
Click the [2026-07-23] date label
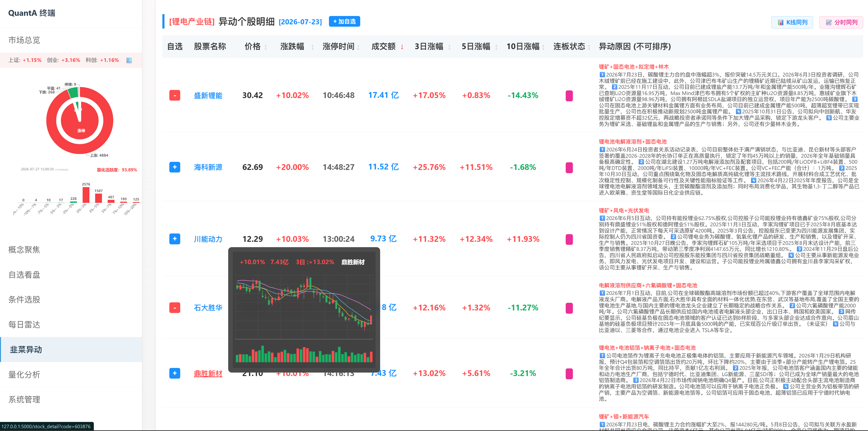(x=300, y=22)
